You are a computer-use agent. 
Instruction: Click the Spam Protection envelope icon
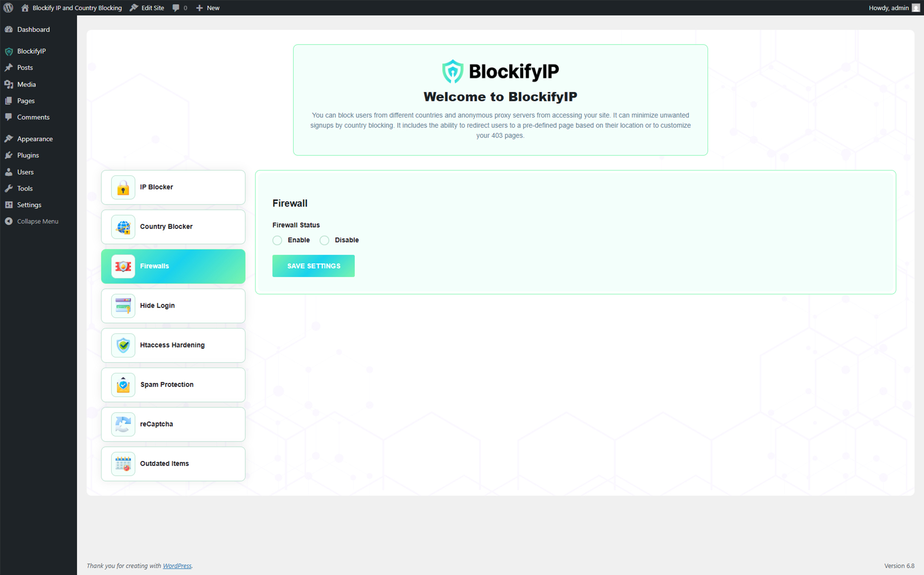point(123,385)
